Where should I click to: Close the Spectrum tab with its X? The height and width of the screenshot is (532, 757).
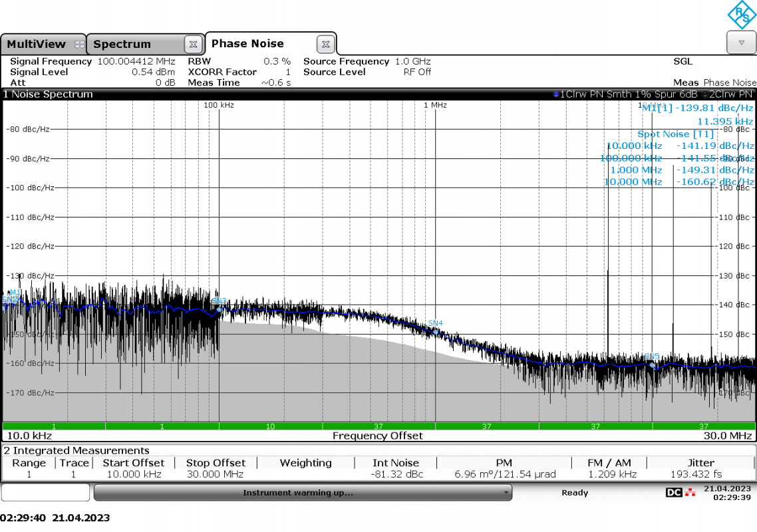click(193, 45)
